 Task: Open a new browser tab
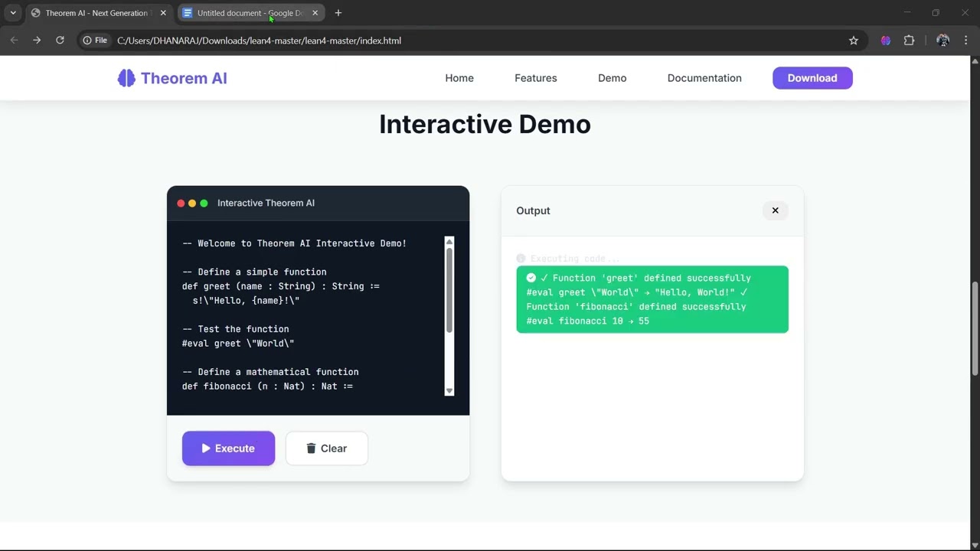(x=338, y=13)
